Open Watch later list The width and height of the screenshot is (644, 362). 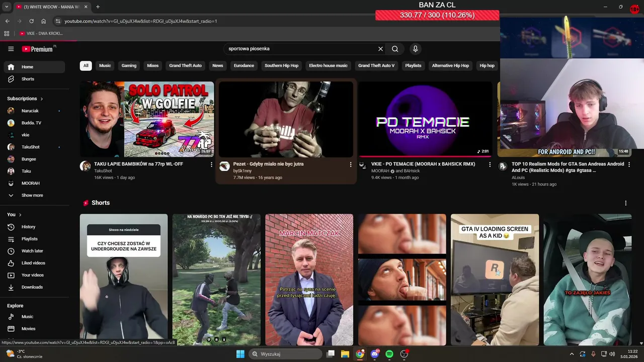tap(34, 251)
